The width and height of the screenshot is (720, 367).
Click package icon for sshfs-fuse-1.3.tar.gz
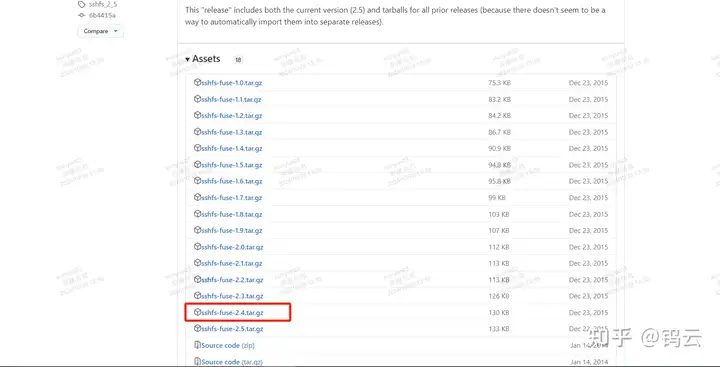pos(197,132)
